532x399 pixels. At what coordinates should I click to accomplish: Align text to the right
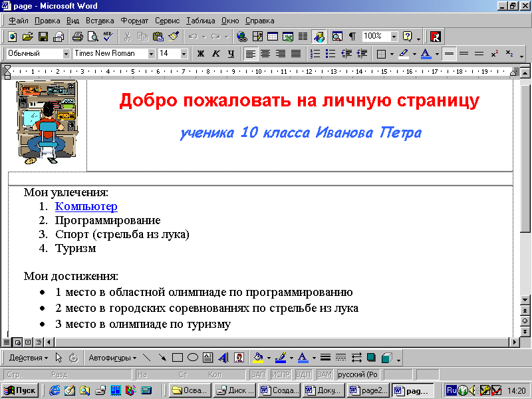pyautogui.click(x=281, y=54)
